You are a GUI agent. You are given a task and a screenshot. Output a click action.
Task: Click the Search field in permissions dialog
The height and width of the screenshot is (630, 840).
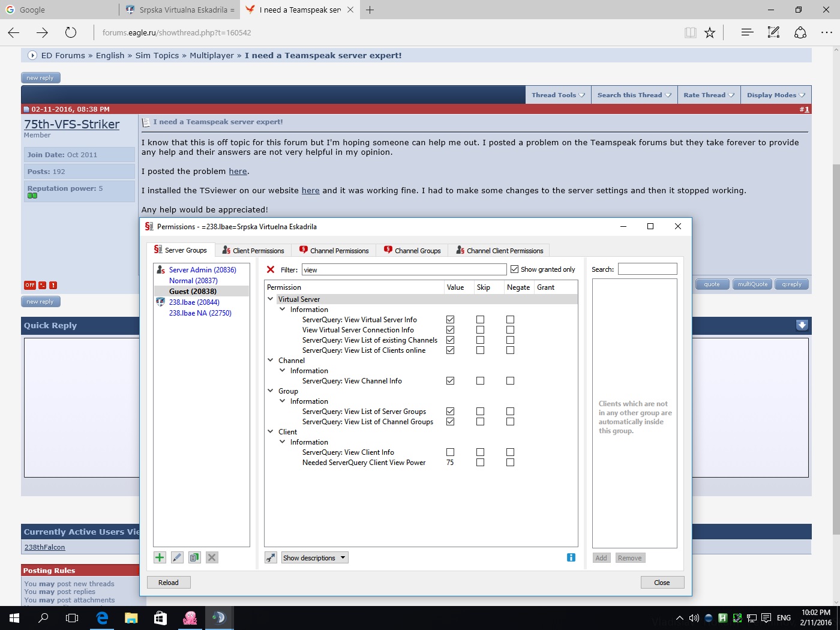click(x=647, y=269)
